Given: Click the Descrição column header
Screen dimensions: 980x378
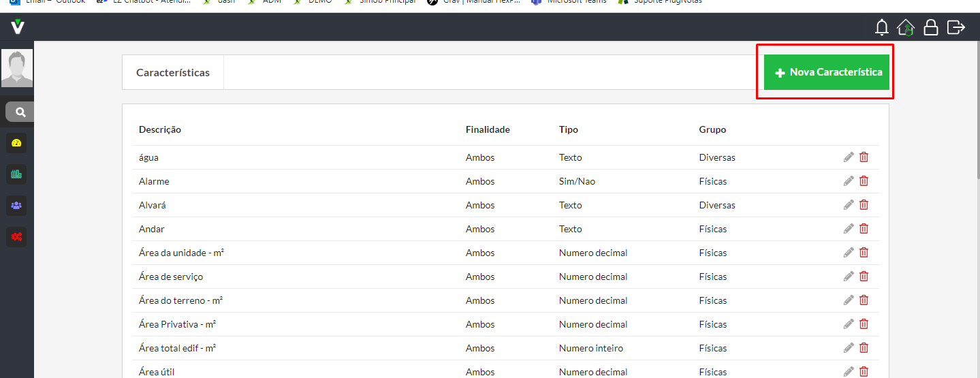Looking at the screenshot, I should point(160,129).
